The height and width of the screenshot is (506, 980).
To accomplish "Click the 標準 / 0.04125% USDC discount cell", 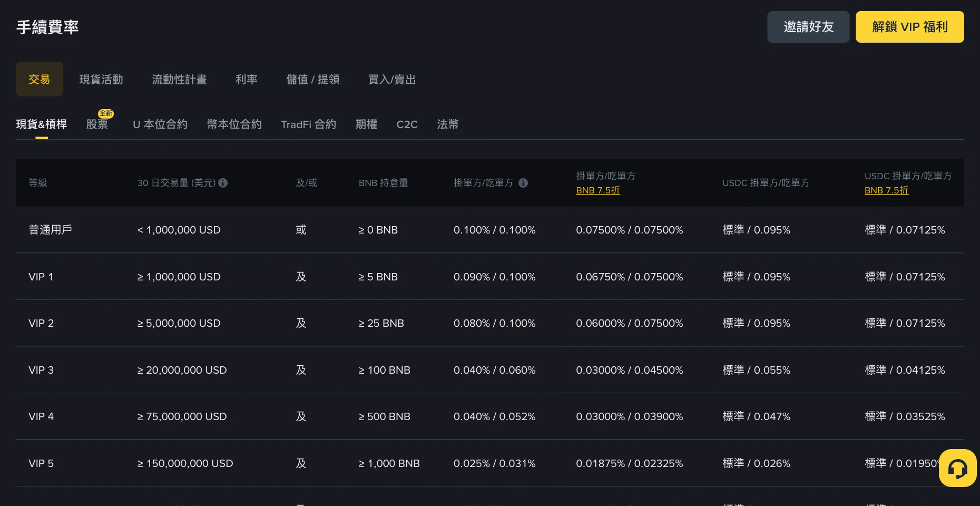I will (x=905, y=370).
